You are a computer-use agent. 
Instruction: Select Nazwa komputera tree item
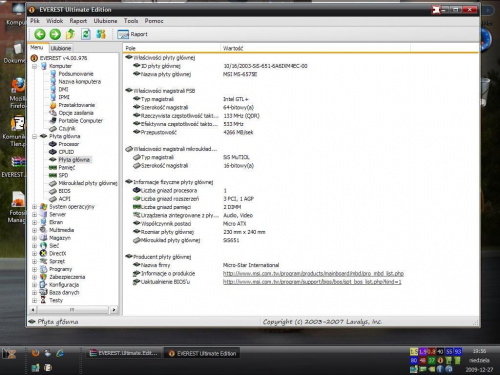click(x=79, y=82)
